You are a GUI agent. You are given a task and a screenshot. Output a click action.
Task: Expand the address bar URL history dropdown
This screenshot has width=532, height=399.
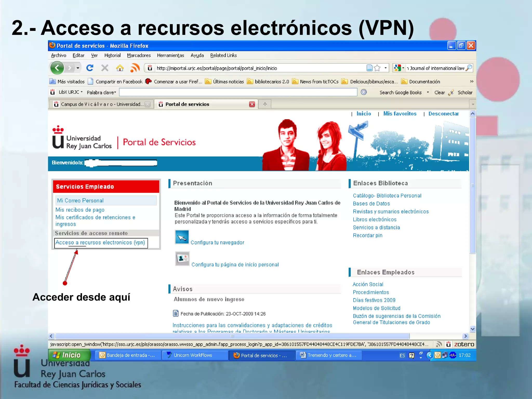pos(385,68)
